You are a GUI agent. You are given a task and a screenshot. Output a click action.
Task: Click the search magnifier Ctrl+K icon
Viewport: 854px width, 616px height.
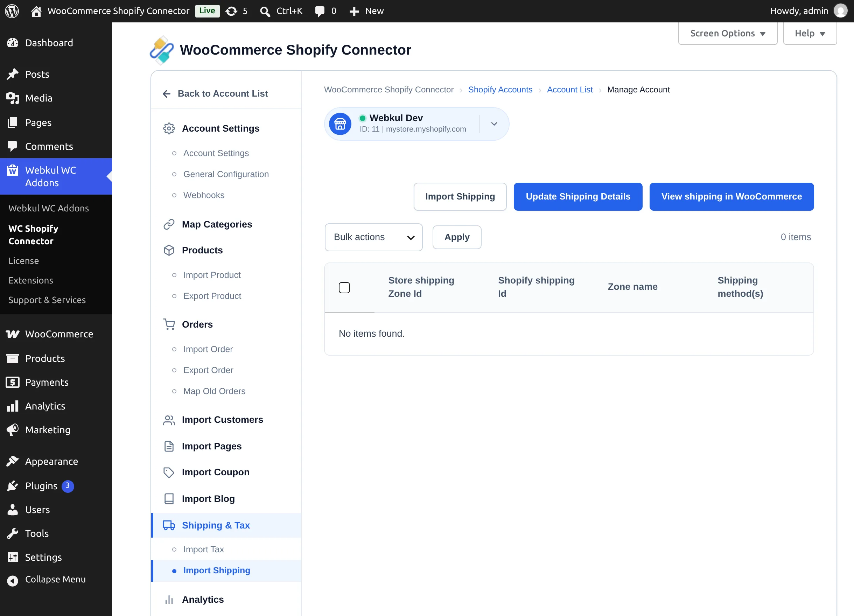(265, 11)
